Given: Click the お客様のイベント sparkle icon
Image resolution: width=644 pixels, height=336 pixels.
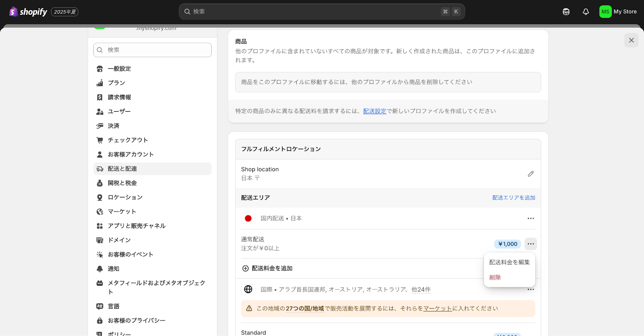Looking at the screenshot, I should (100, 254).
